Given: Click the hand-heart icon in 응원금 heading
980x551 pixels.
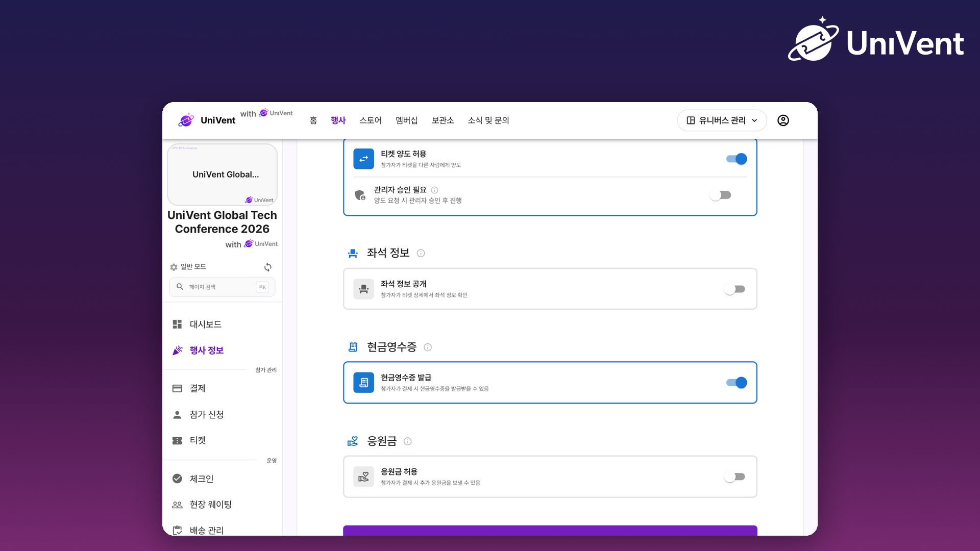Looking at the screenshot, I should 353,441.
